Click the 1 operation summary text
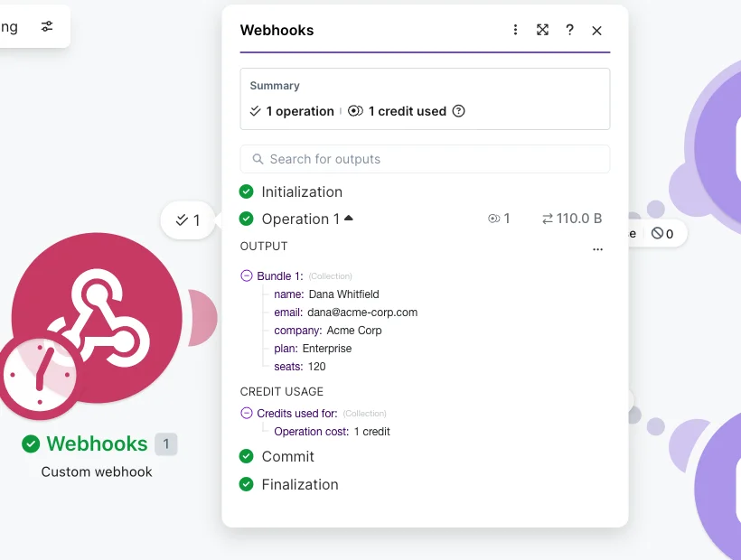The width and height of the screenshot is (741, 560). pyautogui.click(x=300, y=111)
